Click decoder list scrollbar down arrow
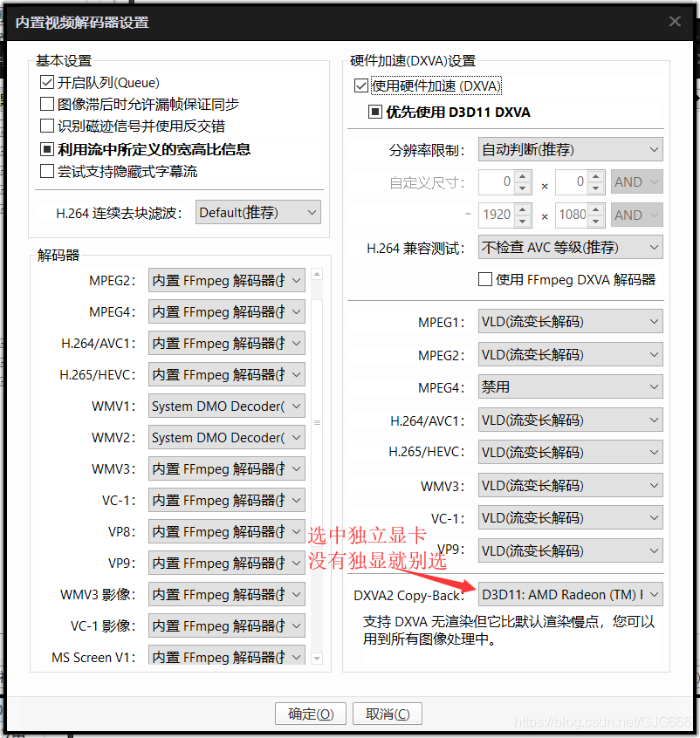The width and height of the screenshot is (700, 738). (317, 658)
